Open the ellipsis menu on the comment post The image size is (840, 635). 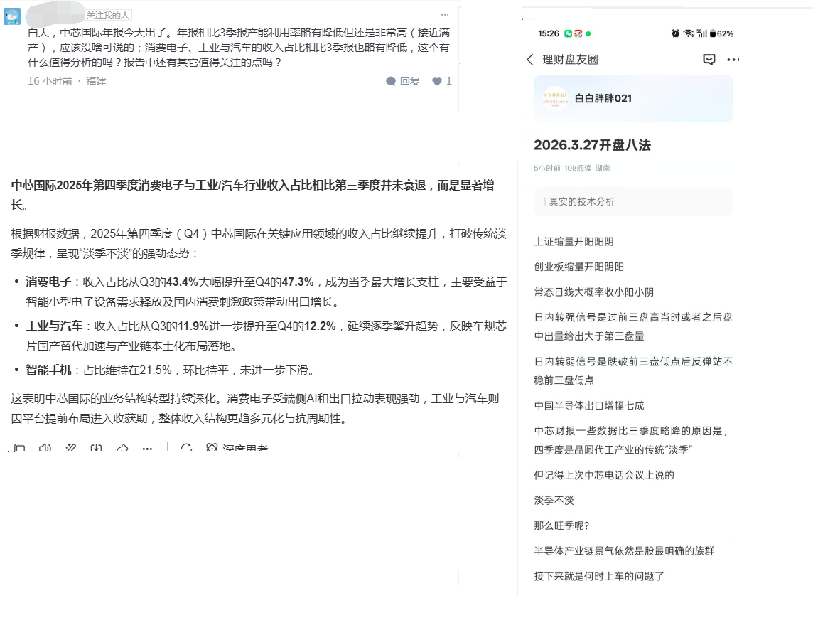[x=445, y=15]
